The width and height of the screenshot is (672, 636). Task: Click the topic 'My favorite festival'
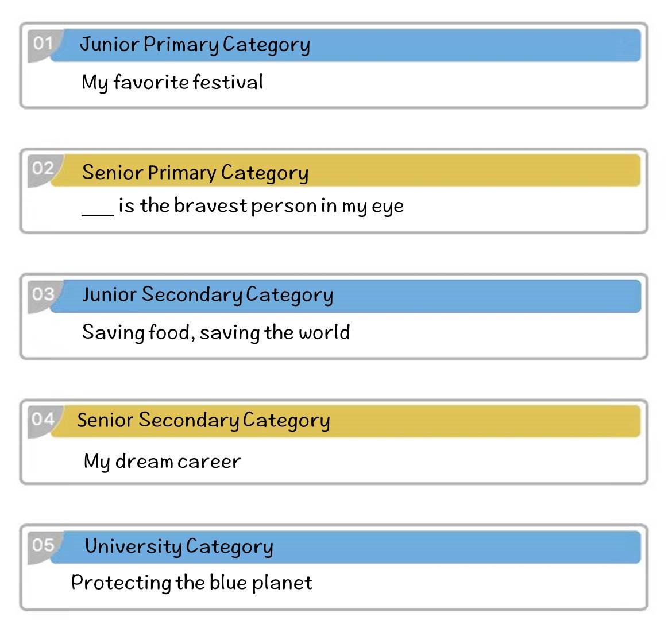coord(172,82)
